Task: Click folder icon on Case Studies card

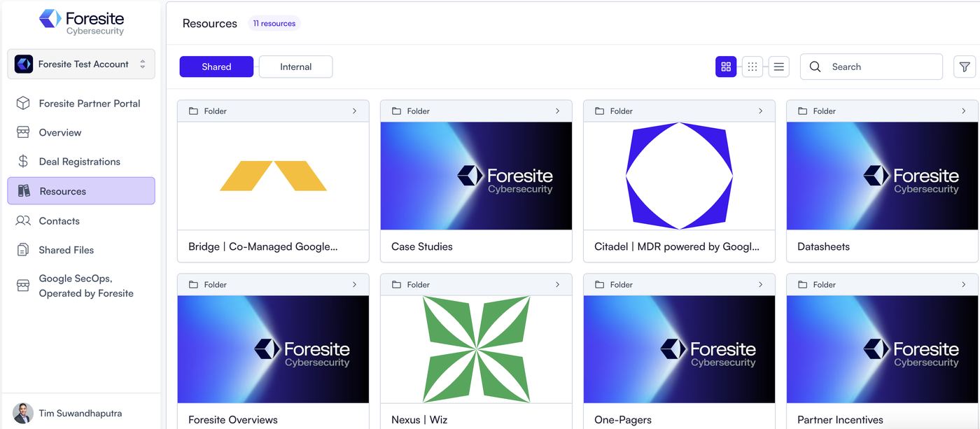Action: 396,111
